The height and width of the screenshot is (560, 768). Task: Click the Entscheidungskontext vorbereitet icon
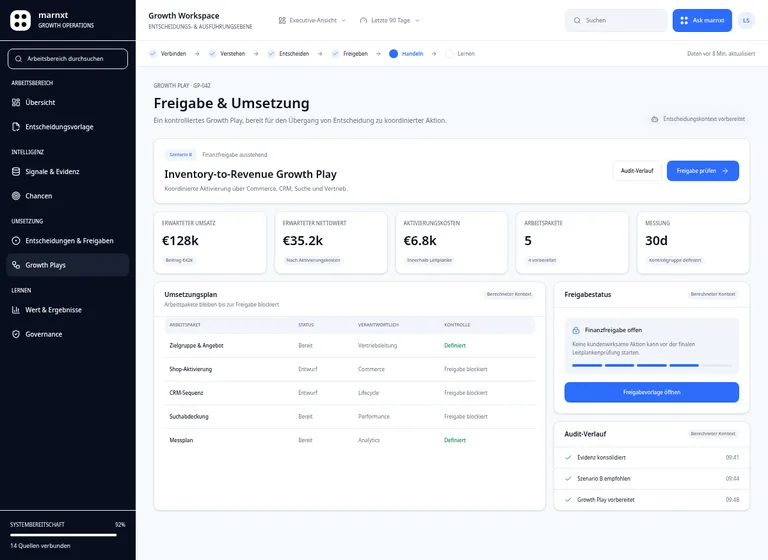[x=654, y=119]
